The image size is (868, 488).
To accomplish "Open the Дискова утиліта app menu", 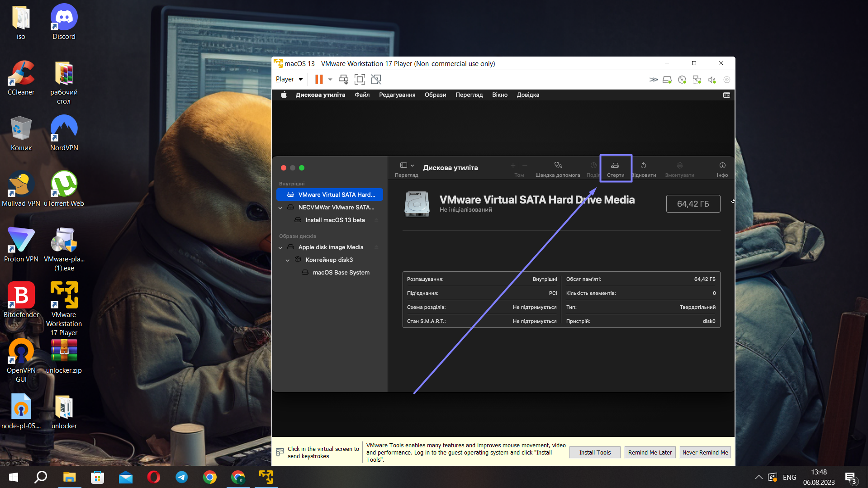I will point(320,95).
